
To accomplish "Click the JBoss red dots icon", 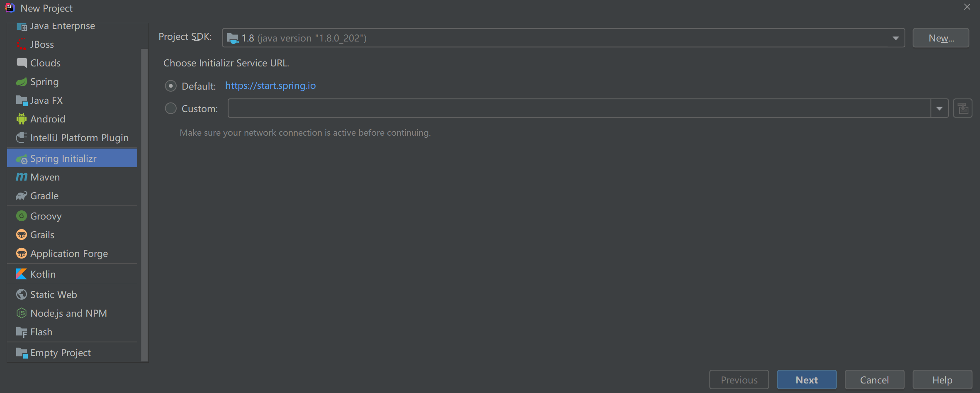I will click(x=21, y=44).
